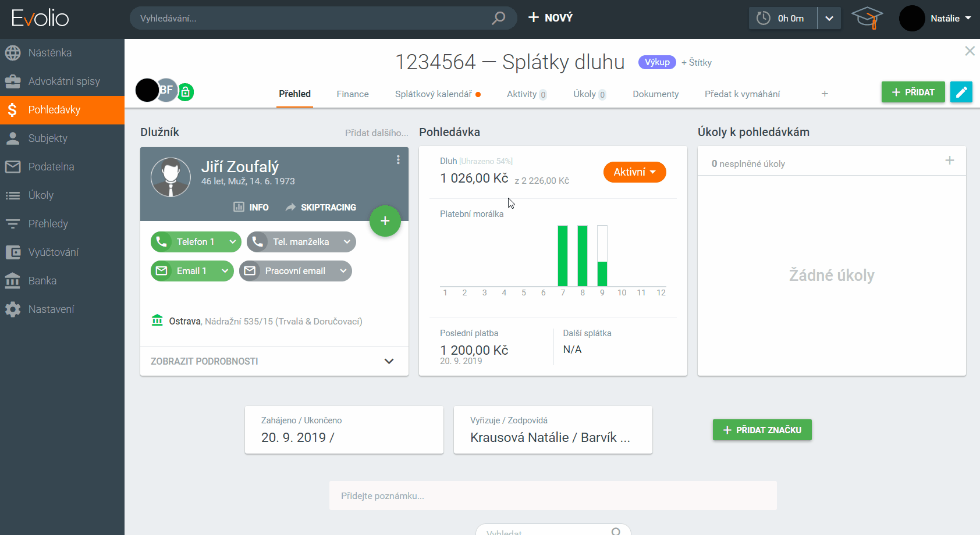Open the Splátkový kalendář tab
This screenshot has width=980, height=535.
tap(434, 94)
